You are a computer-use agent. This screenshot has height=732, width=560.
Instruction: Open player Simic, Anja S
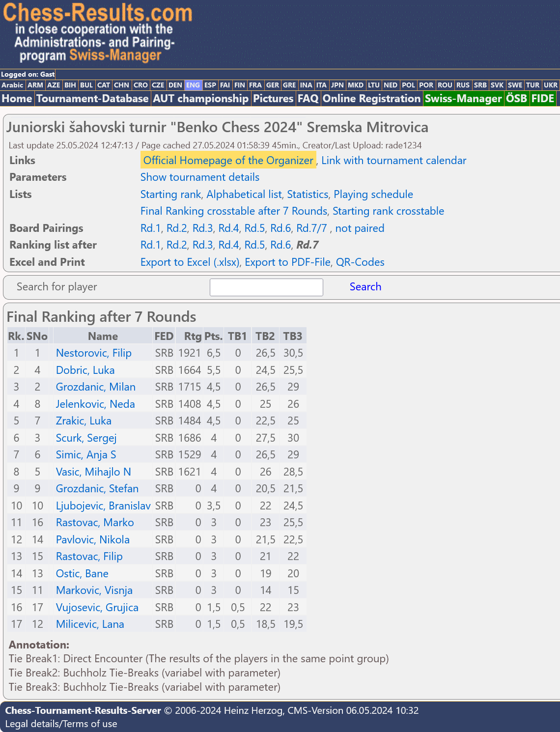[x=86, y=454]
